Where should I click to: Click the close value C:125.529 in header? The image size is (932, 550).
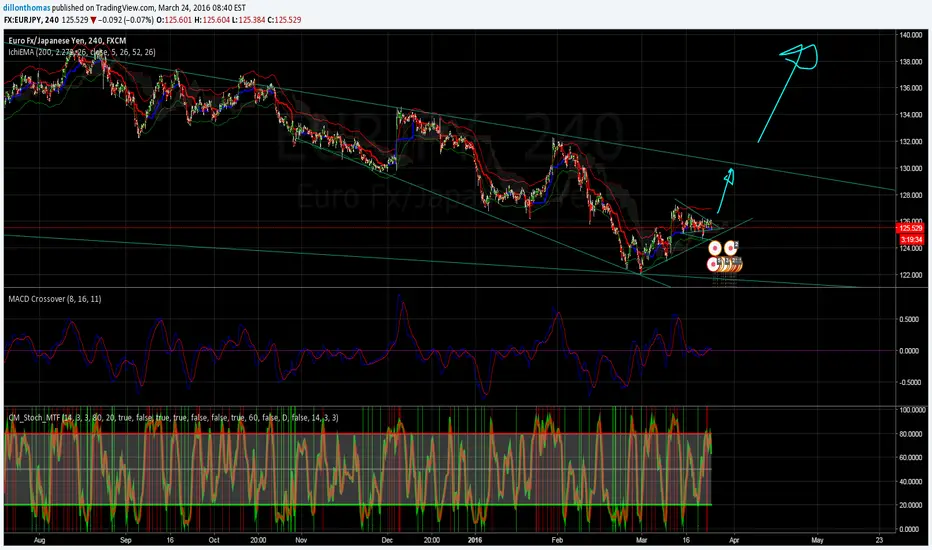point(284,20)
